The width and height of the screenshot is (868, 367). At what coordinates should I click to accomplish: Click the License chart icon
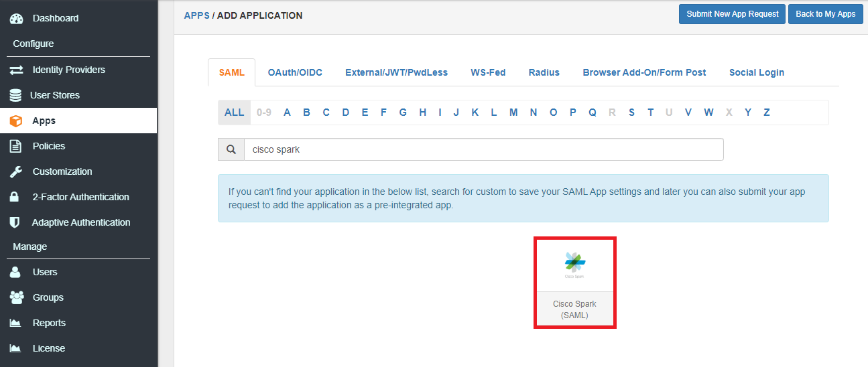tap(15, 348)
